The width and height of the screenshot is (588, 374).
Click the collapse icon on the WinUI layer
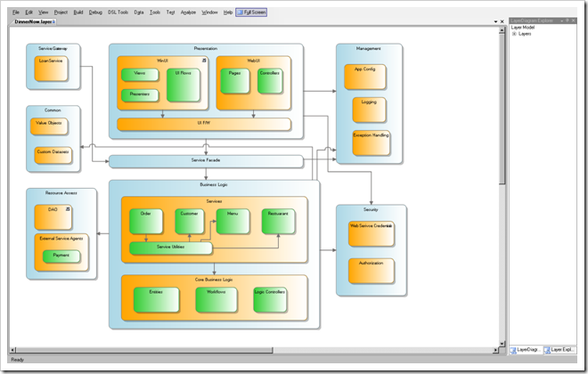tap(204, 61)
